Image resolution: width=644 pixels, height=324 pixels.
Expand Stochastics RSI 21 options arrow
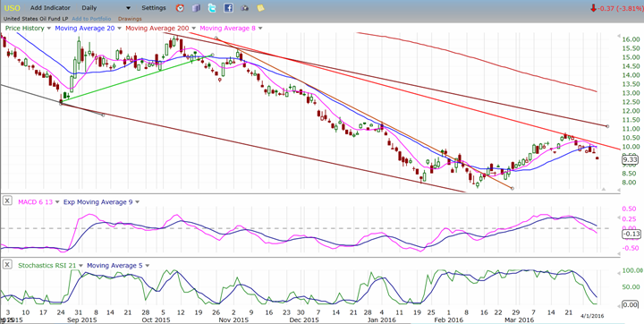tap(80, 266)
